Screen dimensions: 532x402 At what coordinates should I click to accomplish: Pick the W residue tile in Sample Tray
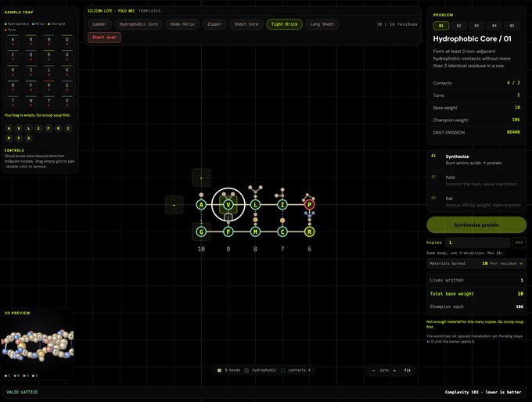(x=31, y=102)
